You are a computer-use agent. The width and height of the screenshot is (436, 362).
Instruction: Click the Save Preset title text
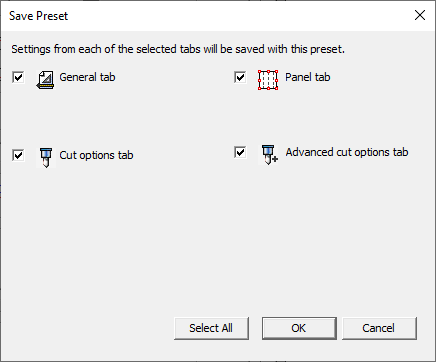point(38,16)
